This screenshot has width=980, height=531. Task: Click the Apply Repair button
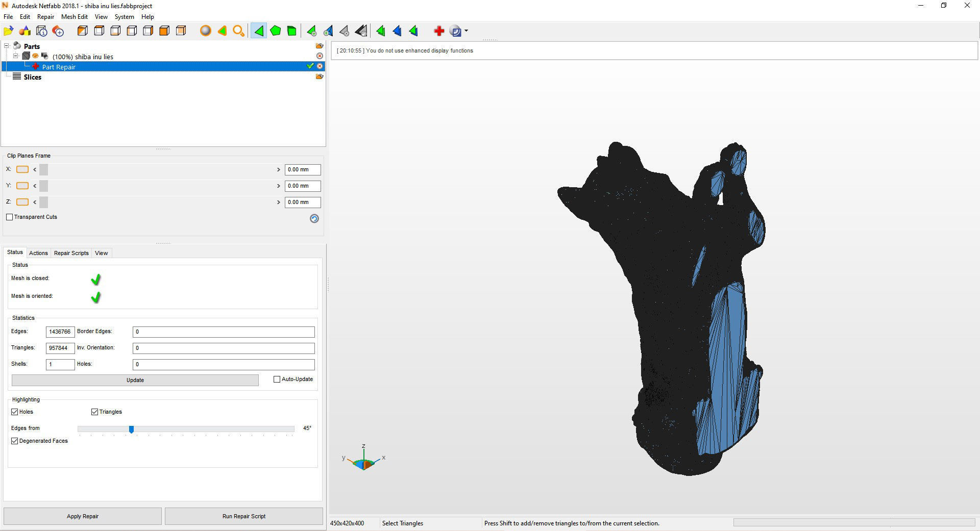(x=83, y=516)
